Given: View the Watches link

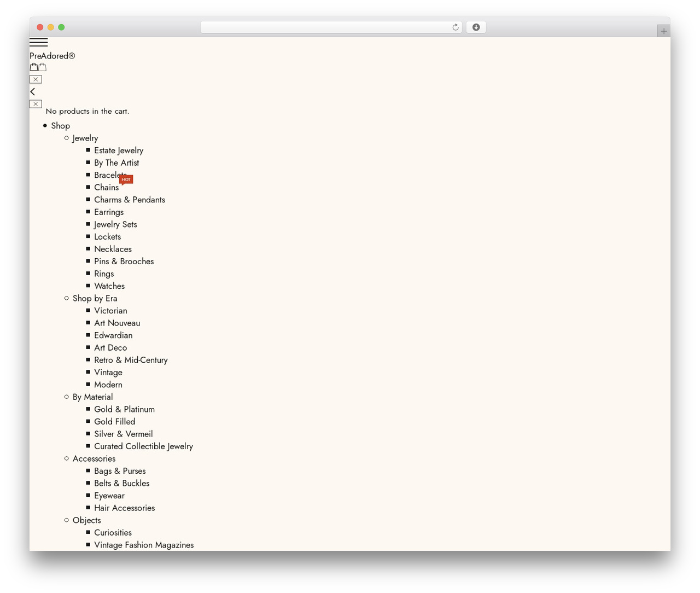Looking at the screenshot, I should point(109,286).
